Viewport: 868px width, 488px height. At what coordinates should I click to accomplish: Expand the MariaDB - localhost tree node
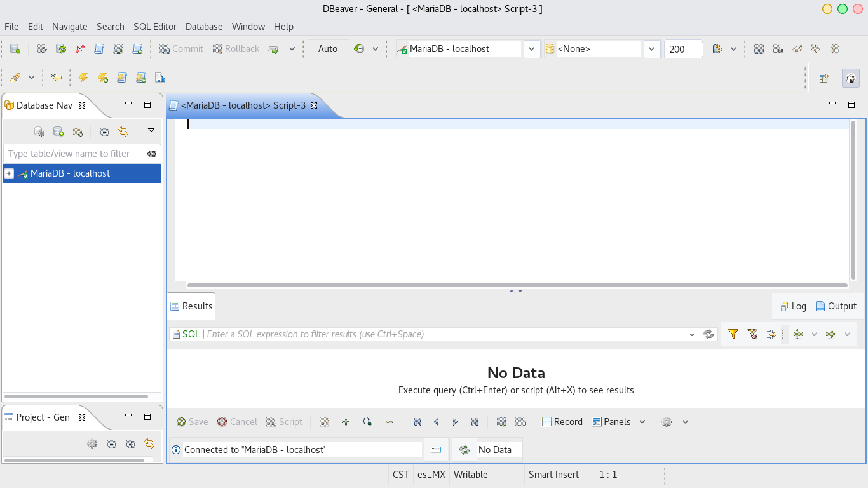[9, 173]
